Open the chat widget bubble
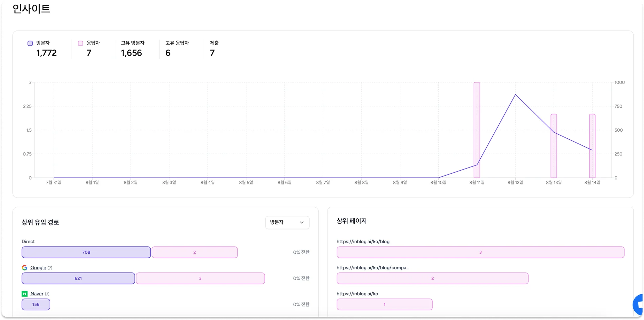The height and width of the screenshot is (320, 644). pos(638,304)
